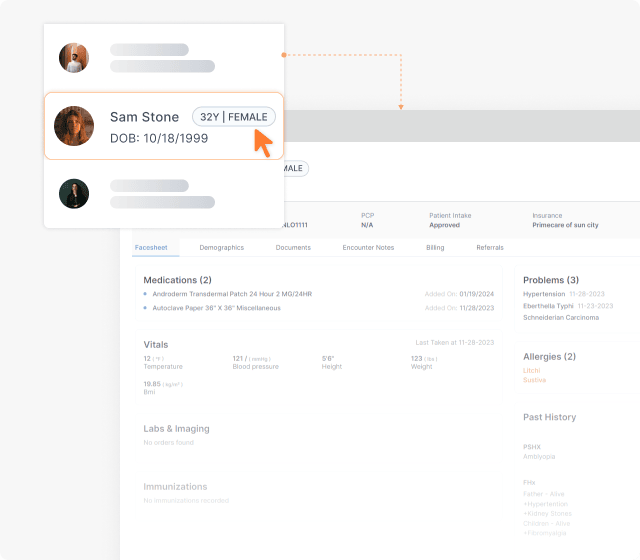Go to Encounter Notes tab
Screen dimensions: 640x560
368,247
